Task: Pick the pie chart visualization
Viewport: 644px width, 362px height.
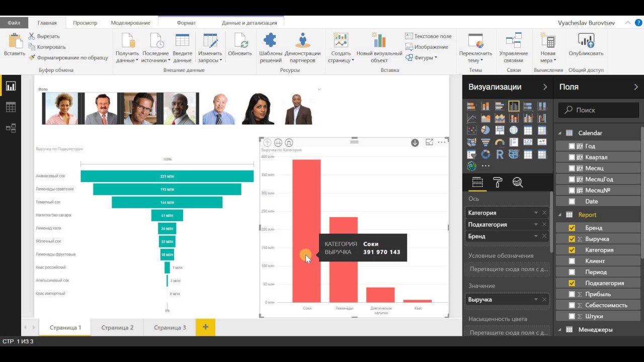Action: [486, 130]
